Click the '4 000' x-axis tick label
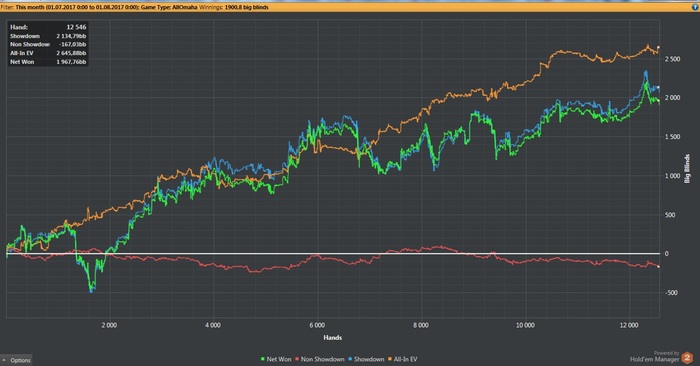 (x=213, y=325)
